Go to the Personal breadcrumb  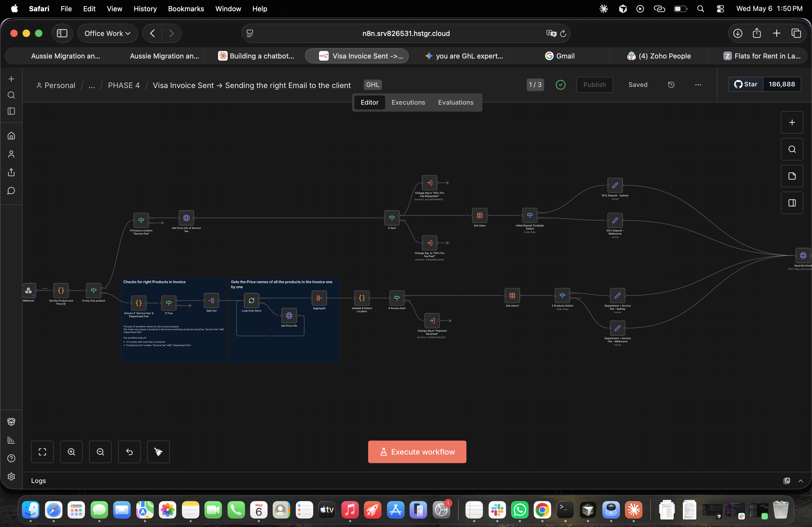(x=56, y=85)
